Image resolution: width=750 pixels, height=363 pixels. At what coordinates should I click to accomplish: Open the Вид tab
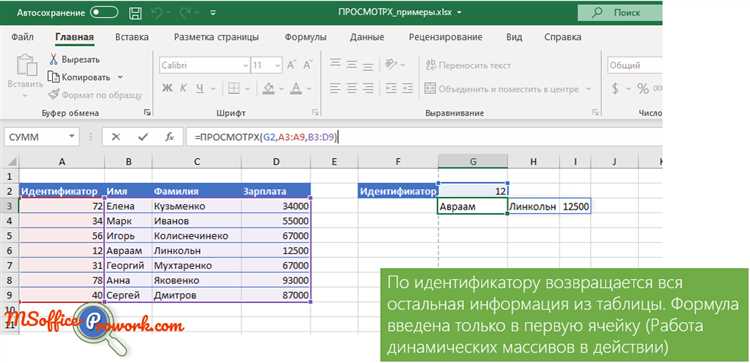(x=514, y=37)
